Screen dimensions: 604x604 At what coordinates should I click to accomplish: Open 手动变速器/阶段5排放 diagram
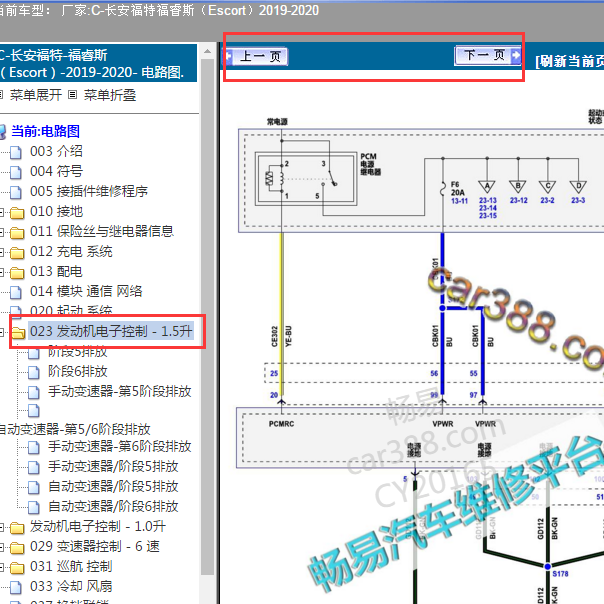click(x=113, y=467)
